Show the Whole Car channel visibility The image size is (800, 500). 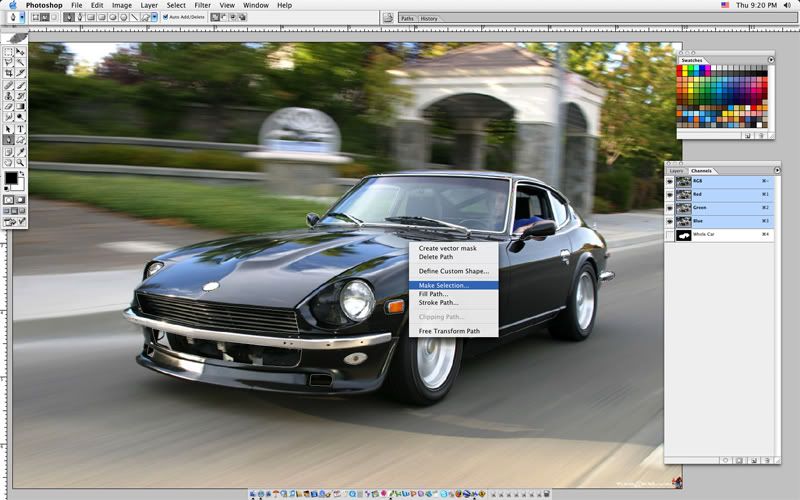670,235
